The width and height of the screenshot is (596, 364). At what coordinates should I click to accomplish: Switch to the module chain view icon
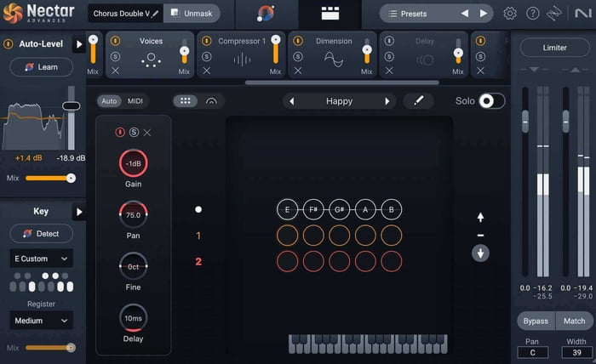330,14
